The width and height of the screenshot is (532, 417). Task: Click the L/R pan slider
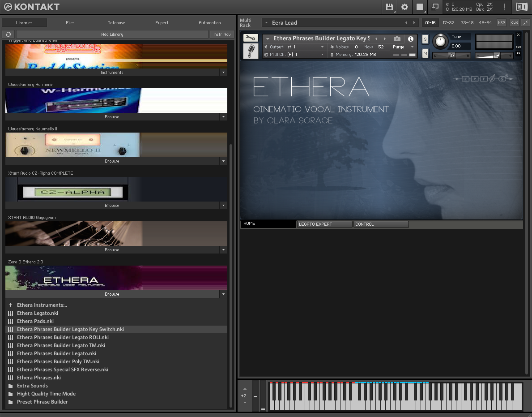point(451,56)
